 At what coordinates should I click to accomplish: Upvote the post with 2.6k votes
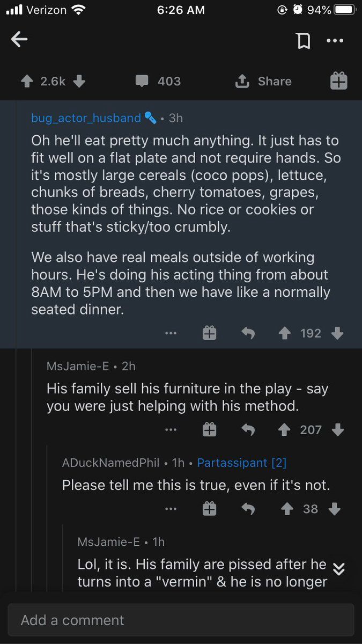pos(27,81)
